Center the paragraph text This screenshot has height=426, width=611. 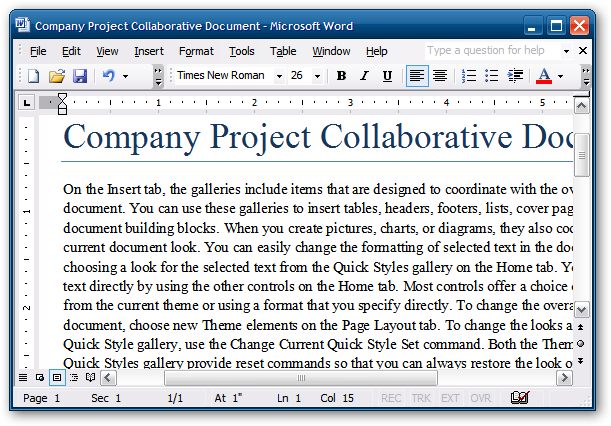tap(438, 76)
